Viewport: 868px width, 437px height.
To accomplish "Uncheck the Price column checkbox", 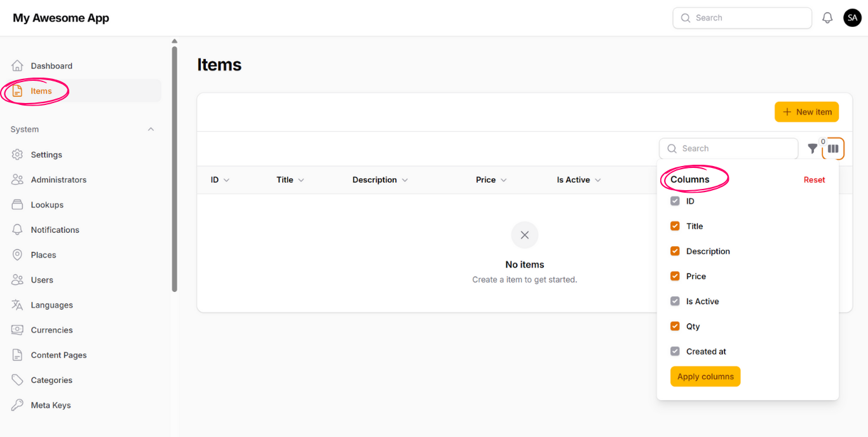I will pyautogui.click(x=675, y=276).
